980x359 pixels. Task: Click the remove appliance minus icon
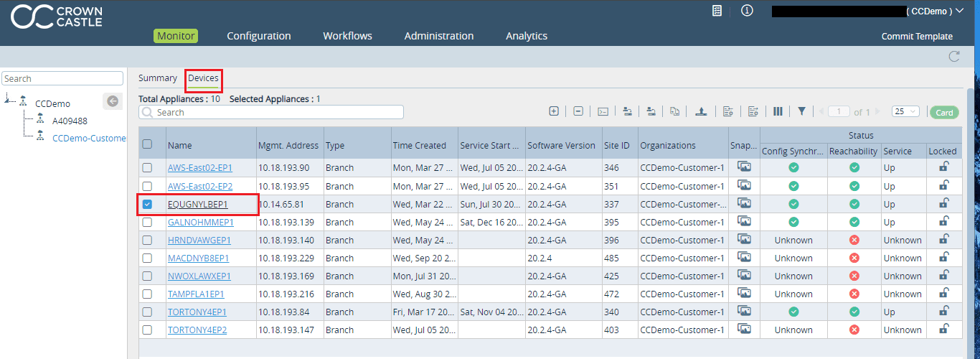578,111
